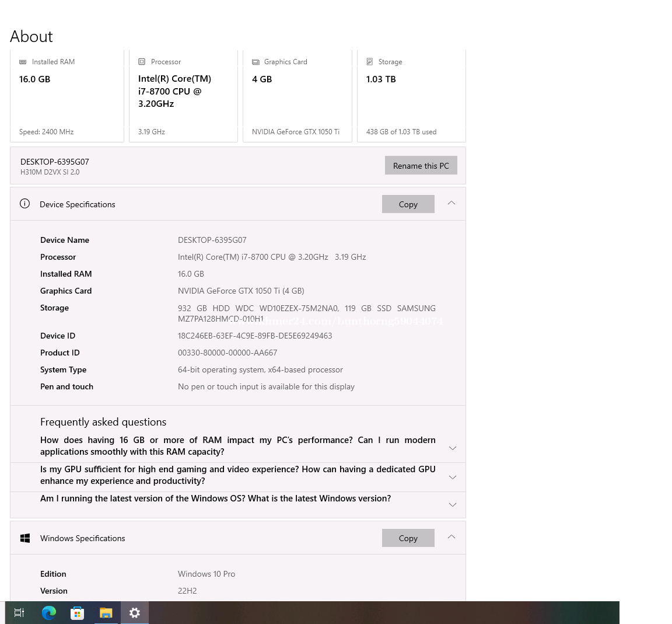Click the Windows 10 Pro edition value

pos(206,574)
